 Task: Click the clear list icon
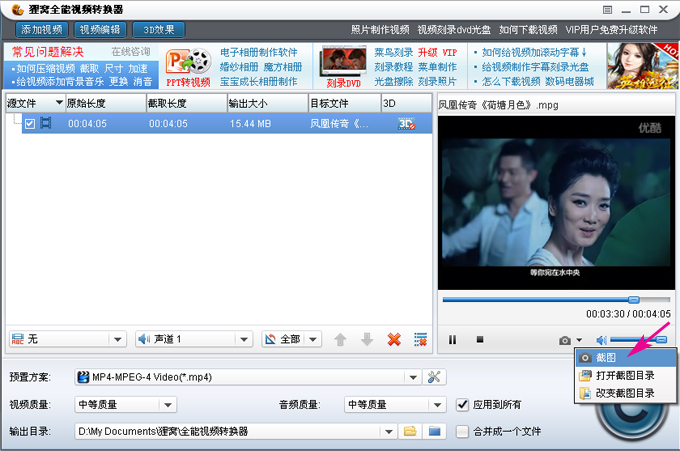[420, 340]
